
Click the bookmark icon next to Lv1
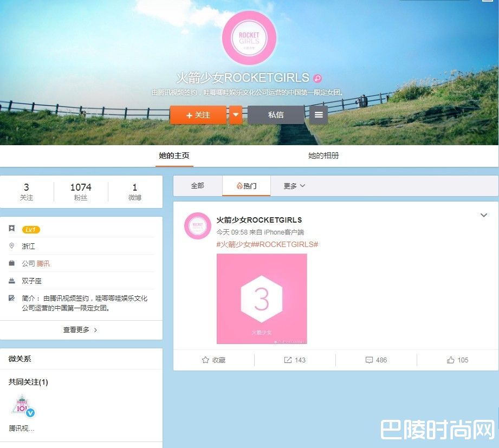pyautogui.click(x=12, y=228)
